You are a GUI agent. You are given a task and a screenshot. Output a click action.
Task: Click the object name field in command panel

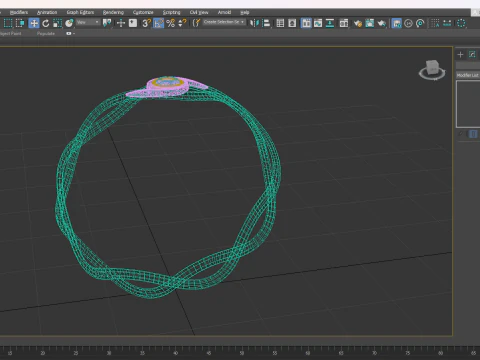[468, 65]
